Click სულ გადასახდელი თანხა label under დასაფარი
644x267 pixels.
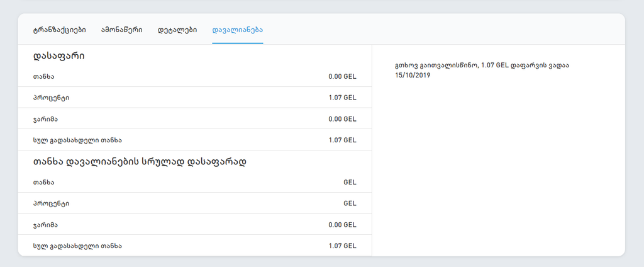pos(77,140)
